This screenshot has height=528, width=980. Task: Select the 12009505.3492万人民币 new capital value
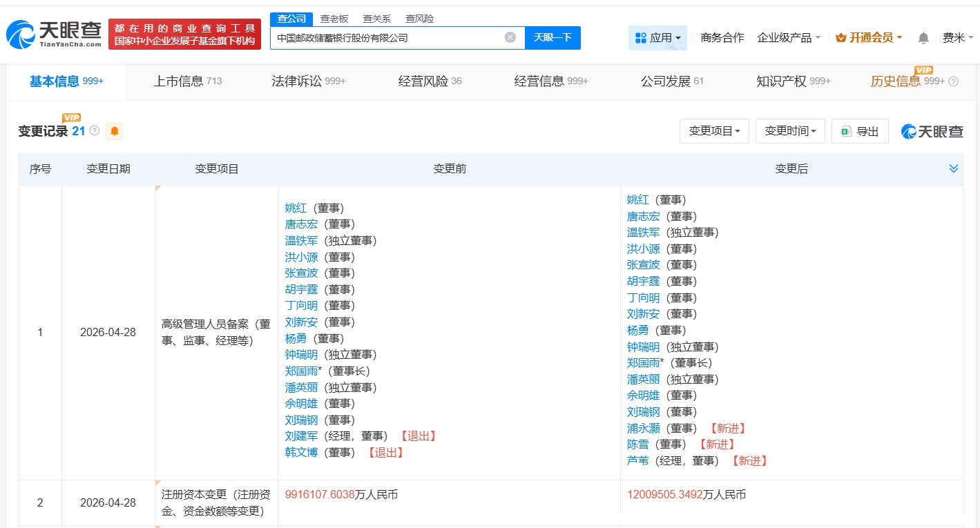tap(686, 495)
